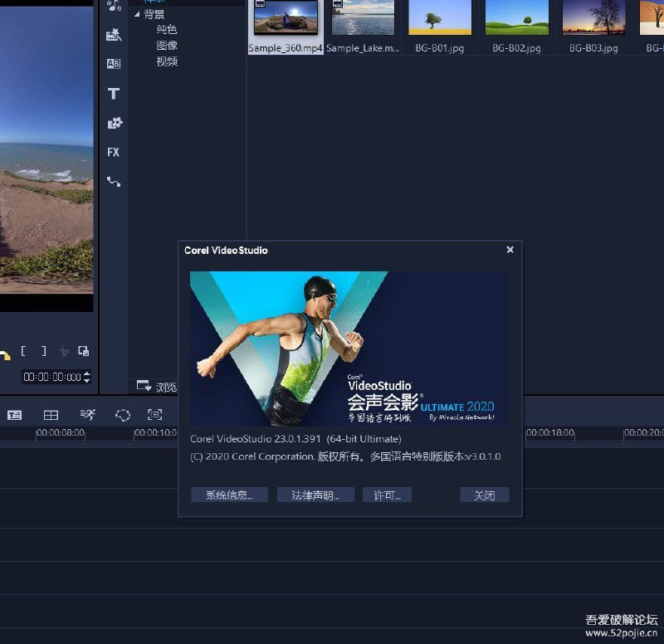Click the 系统信息 button in the dialog
The height and width of the screenshot is (644, 664).
[228, 495]
